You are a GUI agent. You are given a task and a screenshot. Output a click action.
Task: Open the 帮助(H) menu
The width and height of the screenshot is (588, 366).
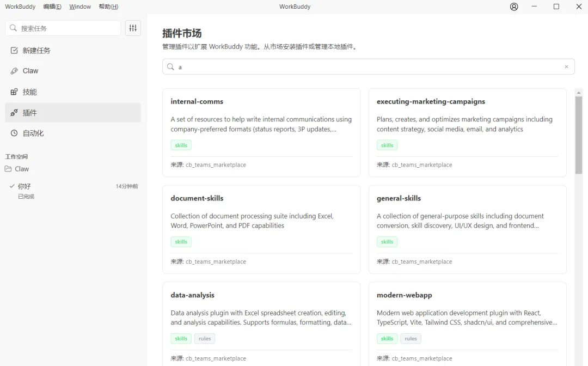(x=108, y=7)
